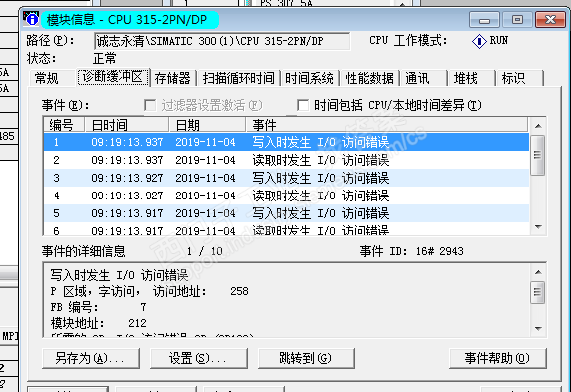Click the 路径 input field
The height and width of the screenshot is (392, 571).
click(x=223, y=41)
